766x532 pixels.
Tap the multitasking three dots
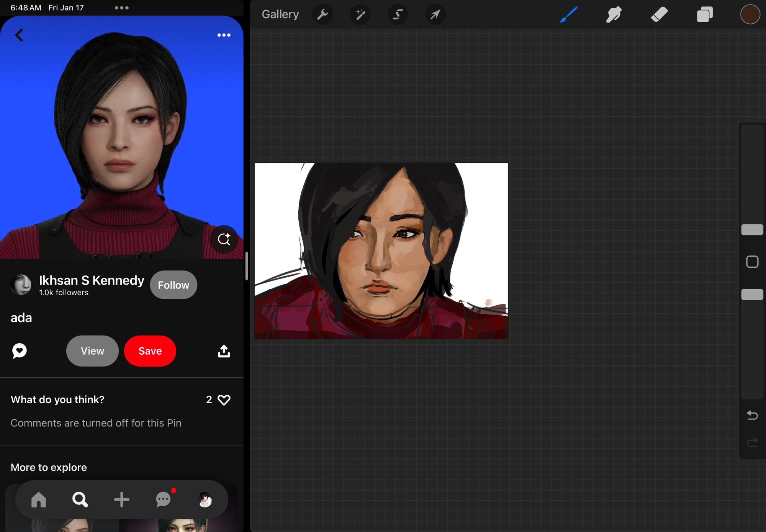pyautogui.click(x=121, y=8)
